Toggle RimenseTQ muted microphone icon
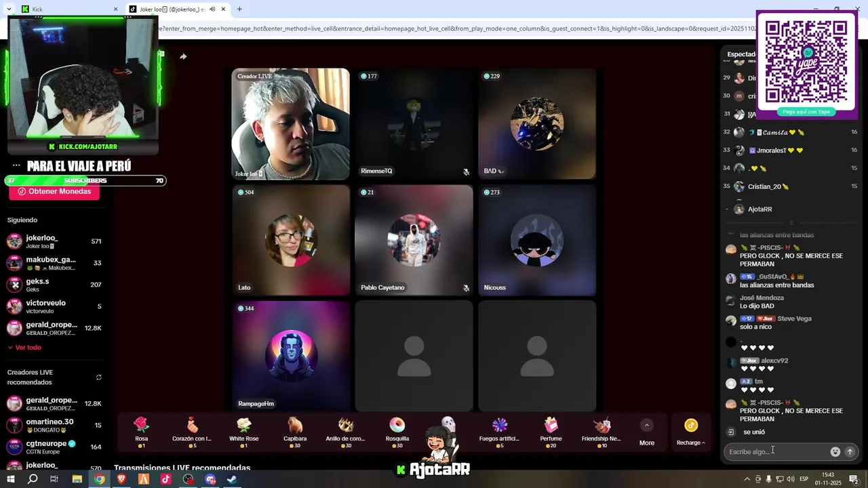 (466, 171)
